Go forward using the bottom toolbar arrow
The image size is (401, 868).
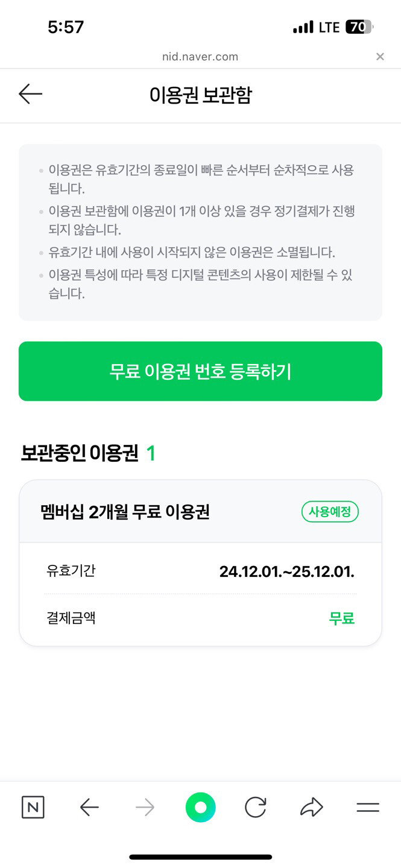pos(145,808)
